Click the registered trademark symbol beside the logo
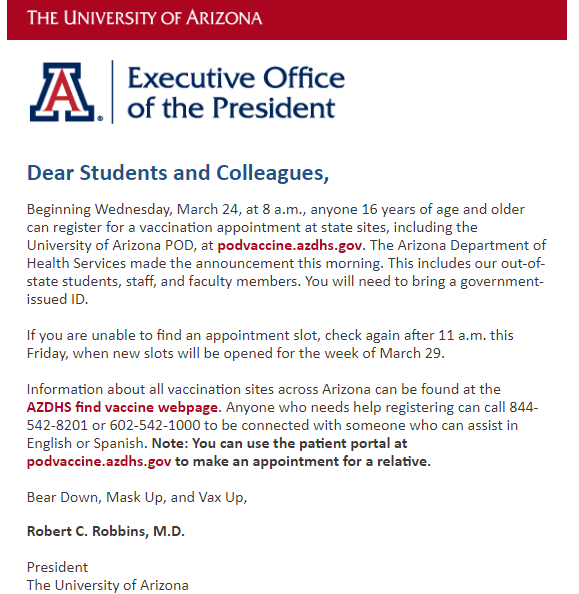Image resolution: width=579 pixels, height=594 pixels. coord(100,118)
